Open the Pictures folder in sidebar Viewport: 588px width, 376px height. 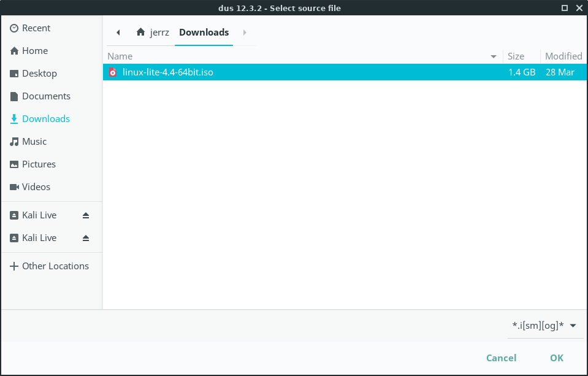coord(39,164)
